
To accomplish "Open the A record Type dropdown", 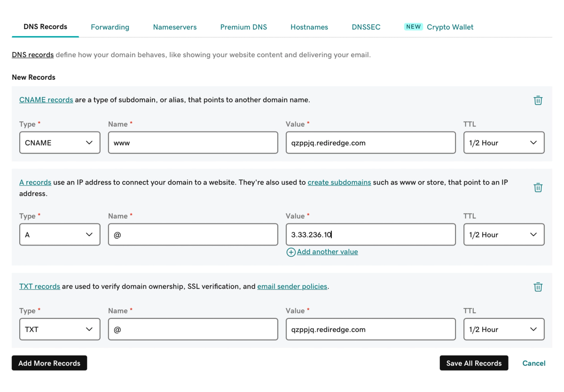I will click(x=60, y=235).
